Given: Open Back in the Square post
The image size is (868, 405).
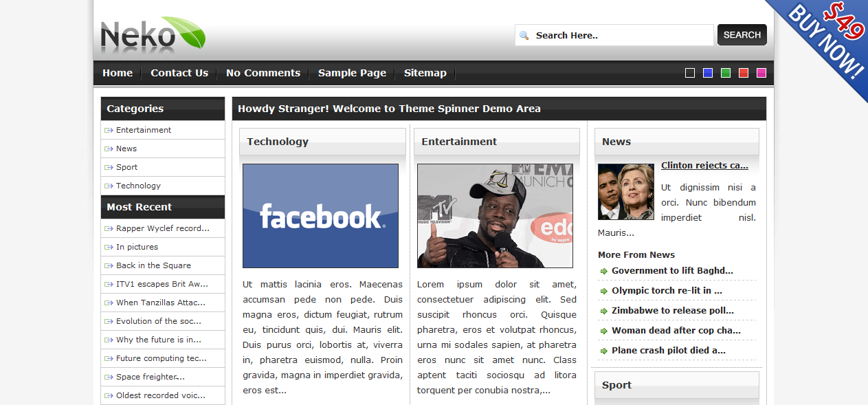Looking at the screenshot, I should pos(153,265).
